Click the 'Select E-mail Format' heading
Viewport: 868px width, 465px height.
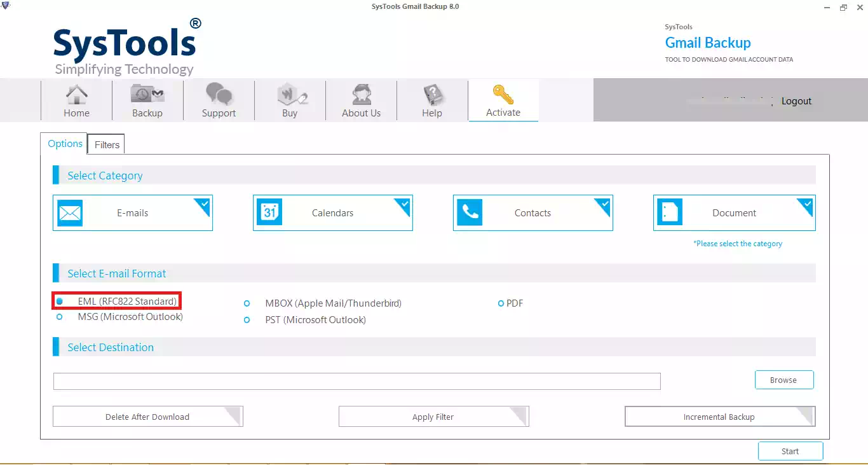[117, 274]
